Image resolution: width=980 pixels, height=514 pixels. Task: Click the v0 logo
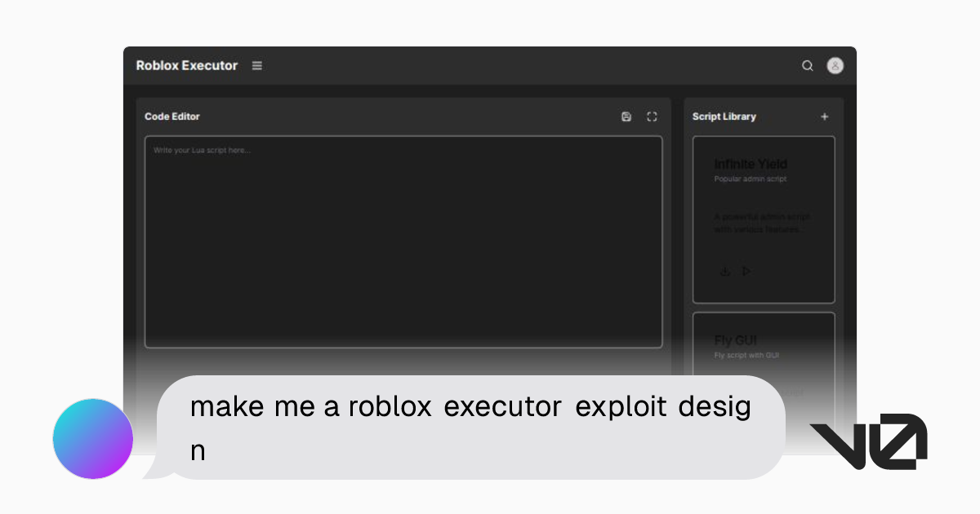click(x=868, y=441)
